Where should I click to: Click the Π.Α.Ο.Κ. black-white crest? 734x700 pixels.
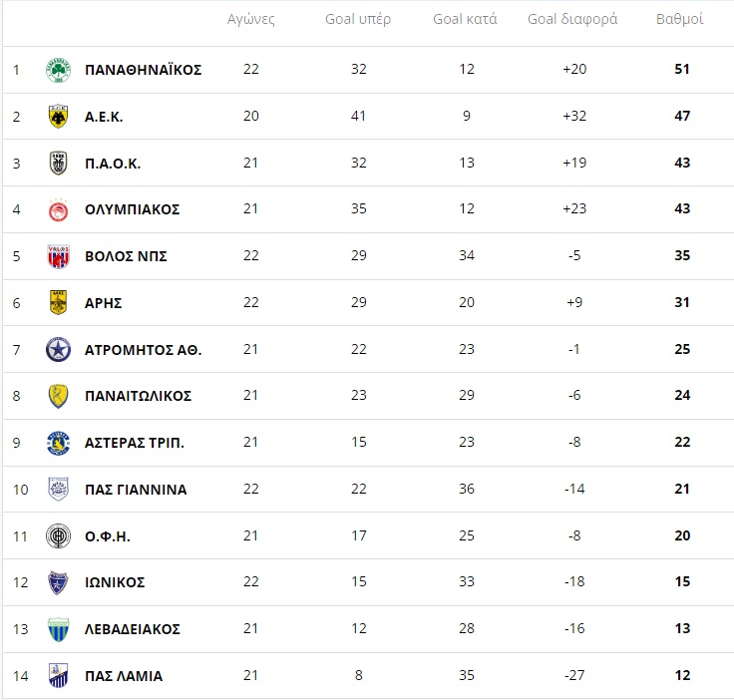[x=59, y=164]
